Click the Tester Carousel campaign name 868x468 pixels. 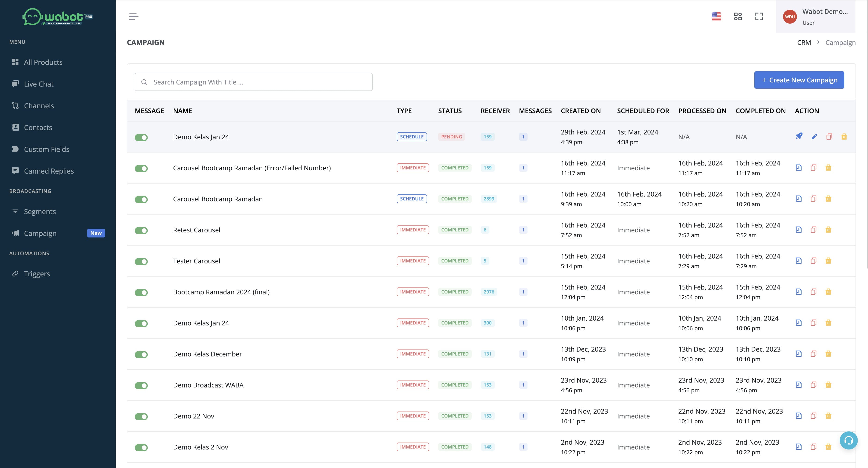point(196,261)
